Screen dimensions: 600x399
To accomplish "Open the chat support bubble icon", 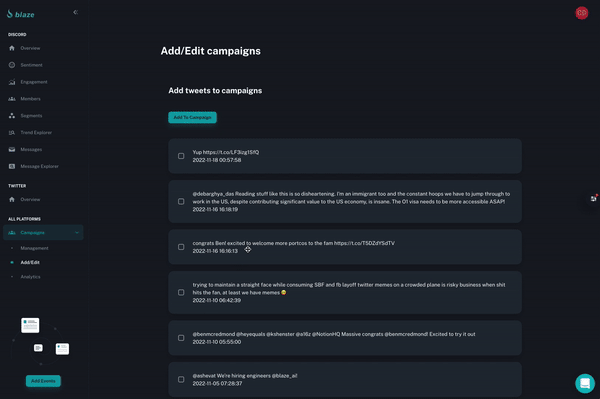I will tap(585, 383).
